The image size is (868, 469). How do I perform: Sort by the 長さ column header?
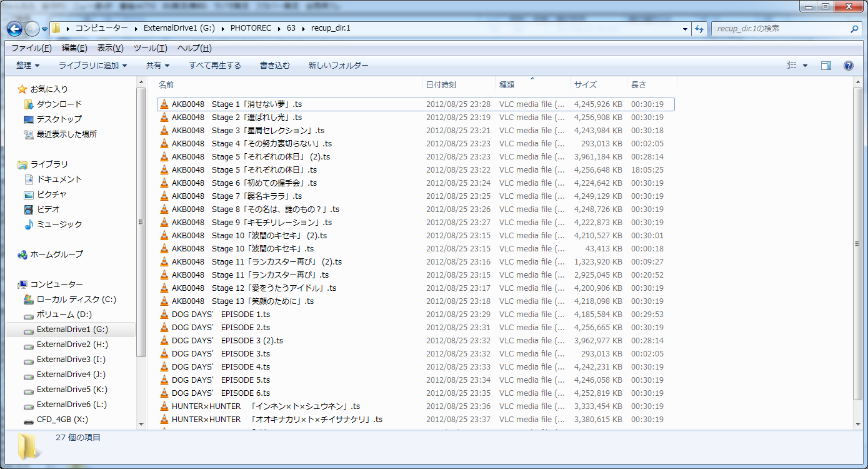coord(652,84)
